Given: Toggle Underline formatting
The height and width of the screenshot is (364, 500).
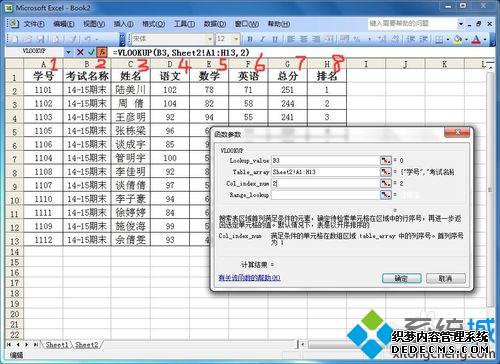Looking at the screenshot, I should [x=275, y=39].
